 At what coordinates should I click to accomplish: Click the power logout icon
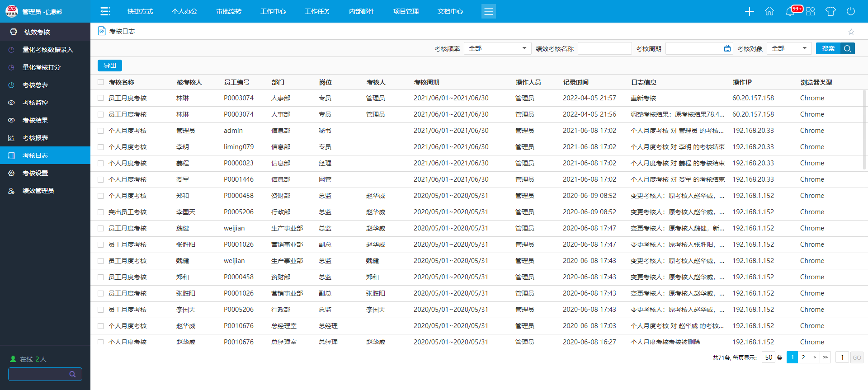tap(851, 11)
